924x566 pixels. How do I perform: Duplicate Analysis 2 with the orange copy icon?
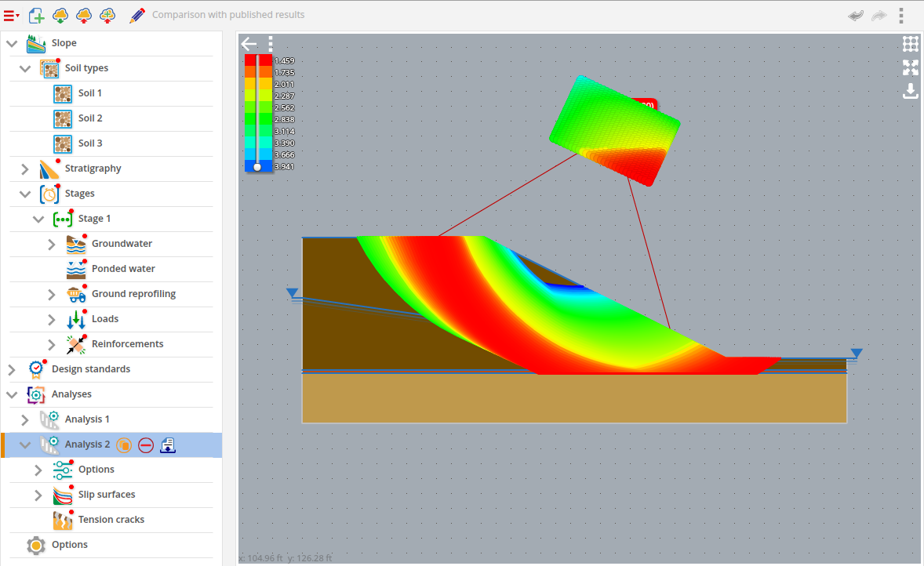[x=123, y=445]
